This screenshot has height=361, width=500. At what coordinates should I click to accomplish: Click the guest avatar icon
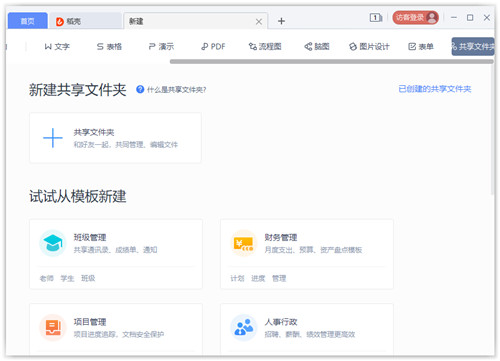coord(432,17)
